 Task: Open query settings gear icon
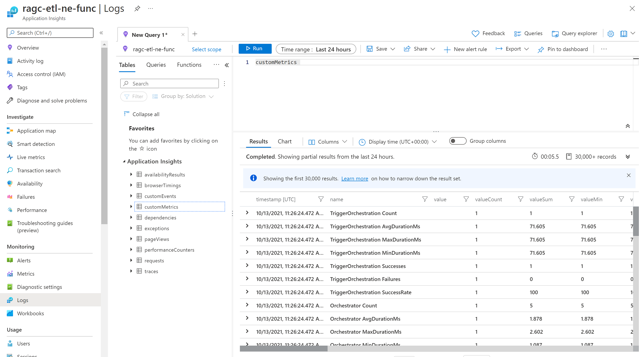(610, 34)
